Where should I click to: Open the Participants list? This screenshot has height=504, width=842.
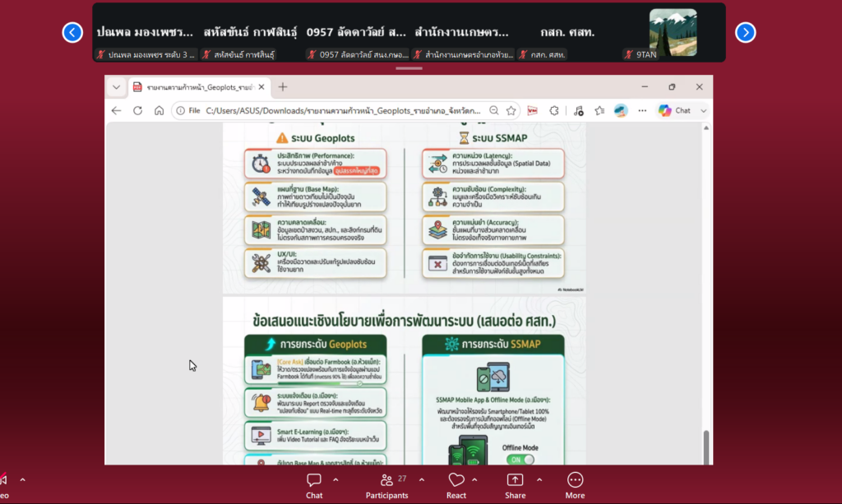coord(387,486)
